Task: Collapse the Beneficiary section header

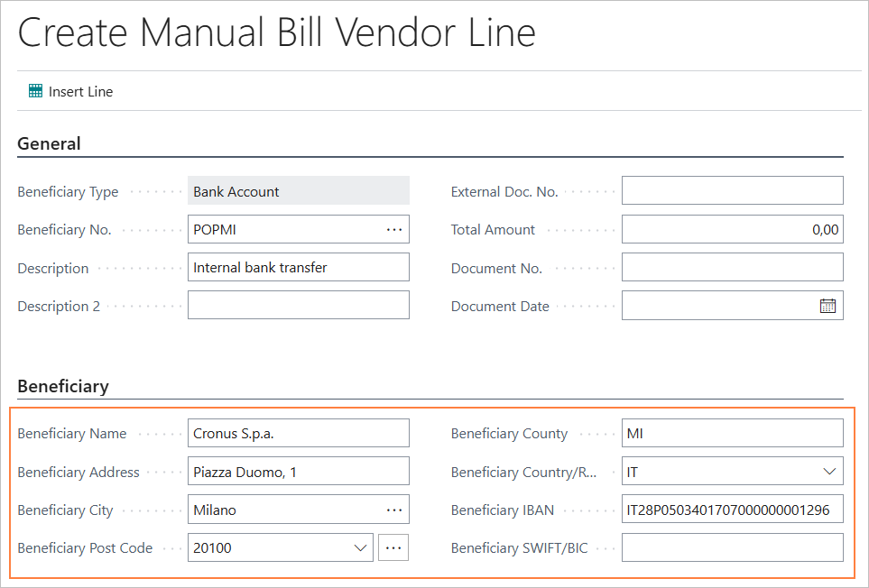Action: (x=63, y=386)
